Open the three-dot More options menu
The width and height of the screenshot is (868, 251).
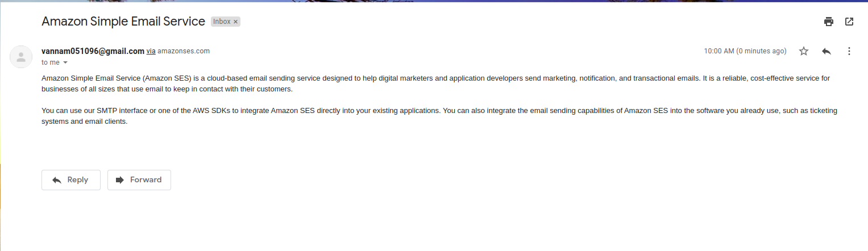[849, 51]
